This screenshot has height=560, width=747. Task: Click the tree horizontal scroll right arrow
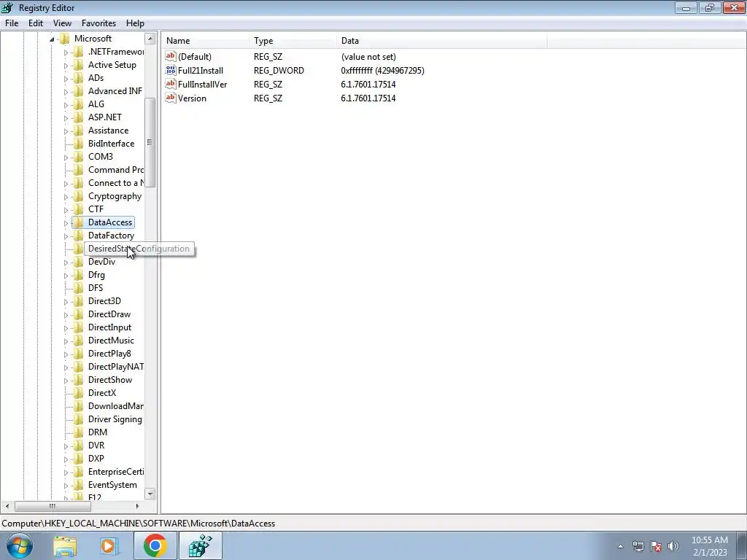tap(138, 506)
